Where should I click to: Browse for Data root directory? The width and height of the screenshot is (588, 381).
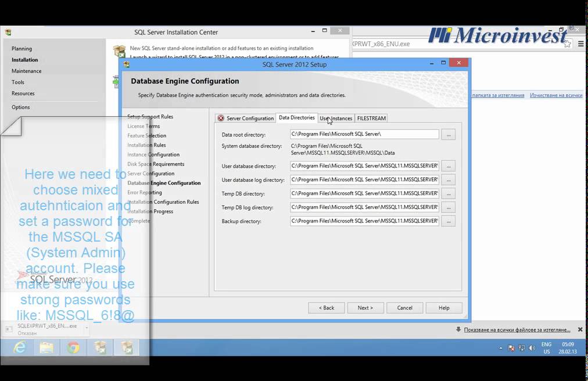(x=449, y=134)
